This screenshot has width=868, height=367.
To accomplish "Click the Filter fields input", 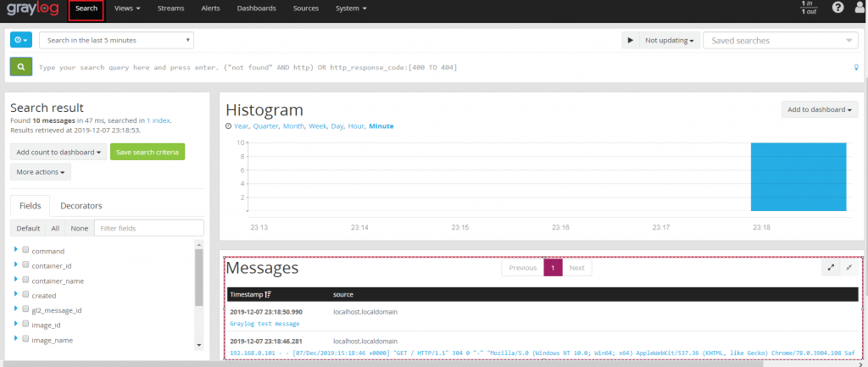I will coord(149,228).
